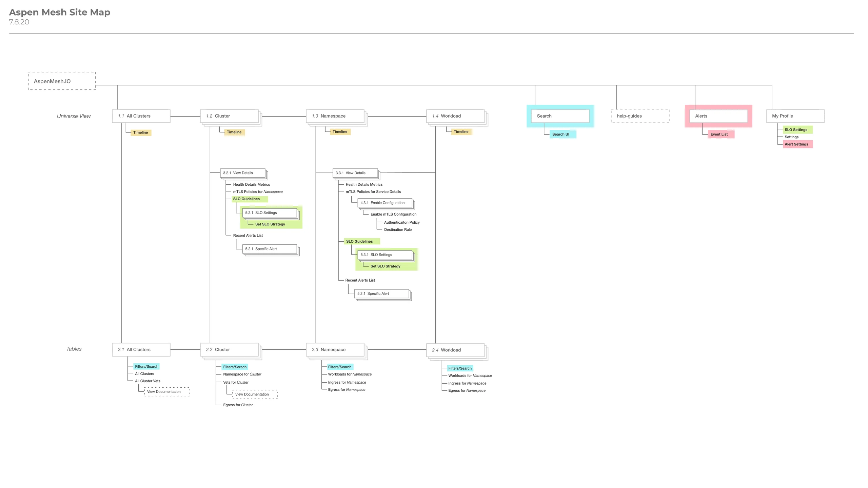
Task: Click Enable mTLS Configuration text
Action: click(x=393, y=215)
